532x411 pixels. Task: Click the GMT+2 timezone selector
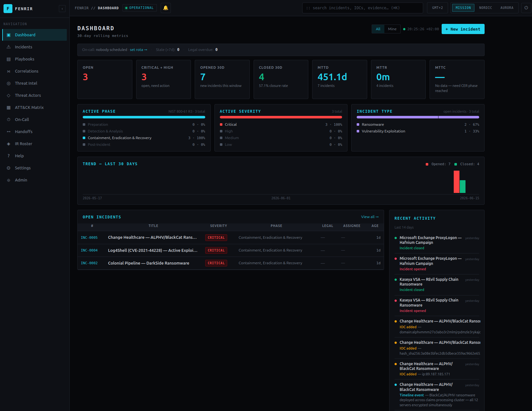point(437,8)
